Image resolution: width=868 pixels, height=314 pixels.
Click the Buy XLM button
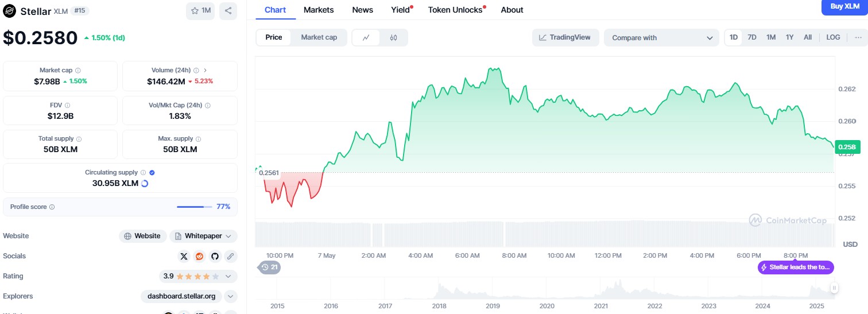tap(844, 7)
